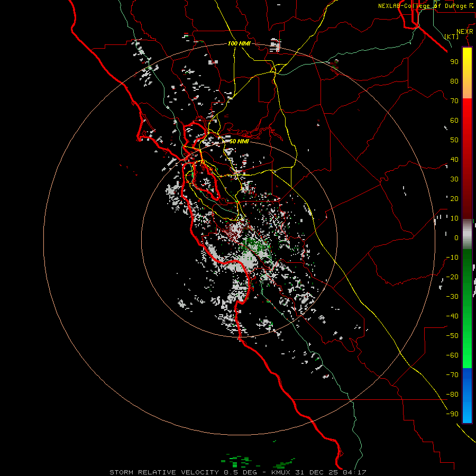Select the "10" value on velocity scale
Viewport: 476px width, 476px height.
pyautogui.click(x=454, y=218)
